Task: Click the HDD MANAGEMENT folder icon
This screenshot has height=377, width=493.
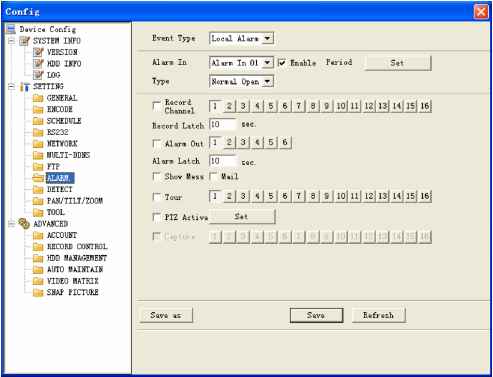Action: coord(38,258)
